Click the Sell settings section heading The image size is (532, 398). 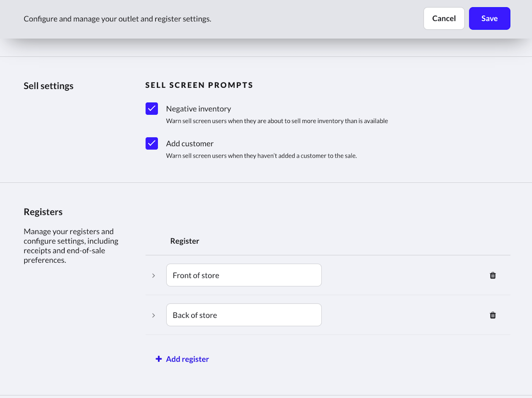pos(49,86)
